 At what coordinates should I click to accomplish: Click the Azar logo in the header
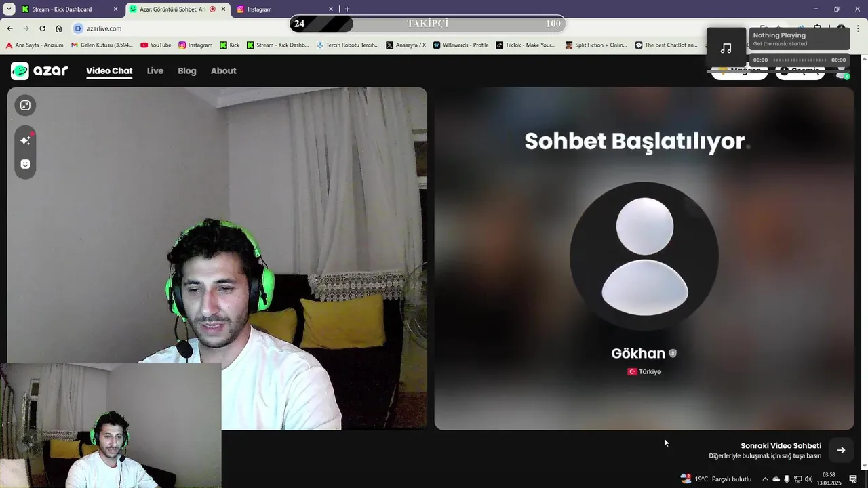pyautogui.click(x=39, y=70)
